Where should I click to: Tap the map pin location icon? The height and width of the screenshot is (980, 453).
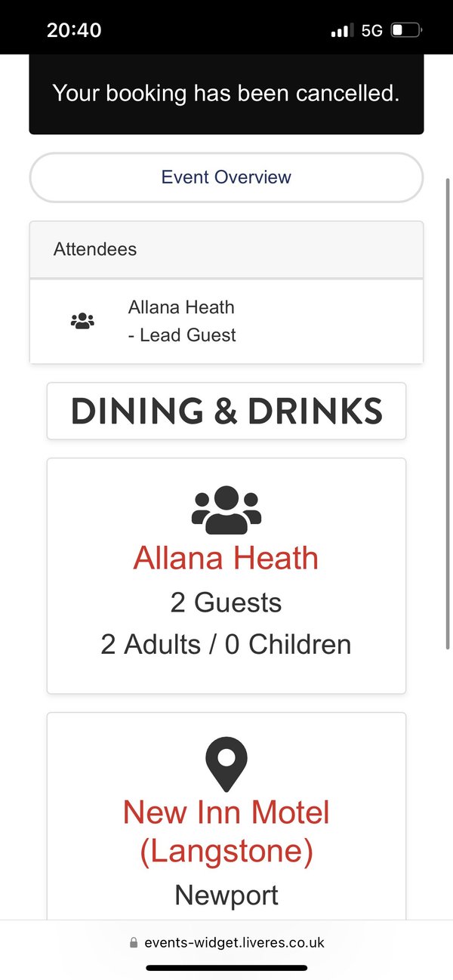tap(226, 764)
